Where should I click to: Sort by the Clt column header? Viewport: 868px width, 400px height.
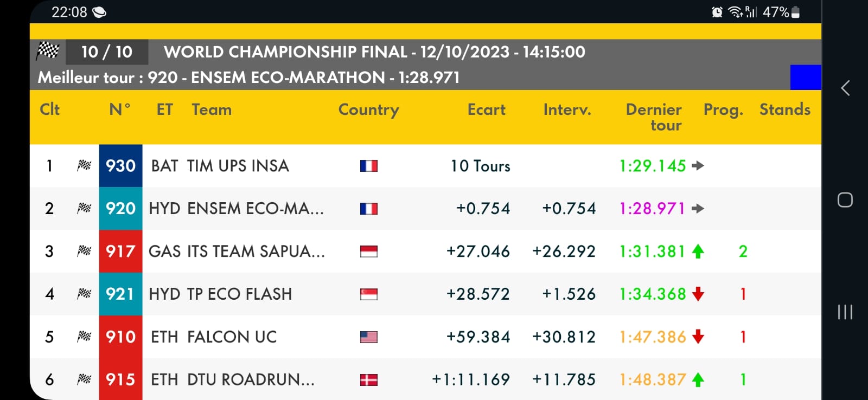tap(49, 109)
